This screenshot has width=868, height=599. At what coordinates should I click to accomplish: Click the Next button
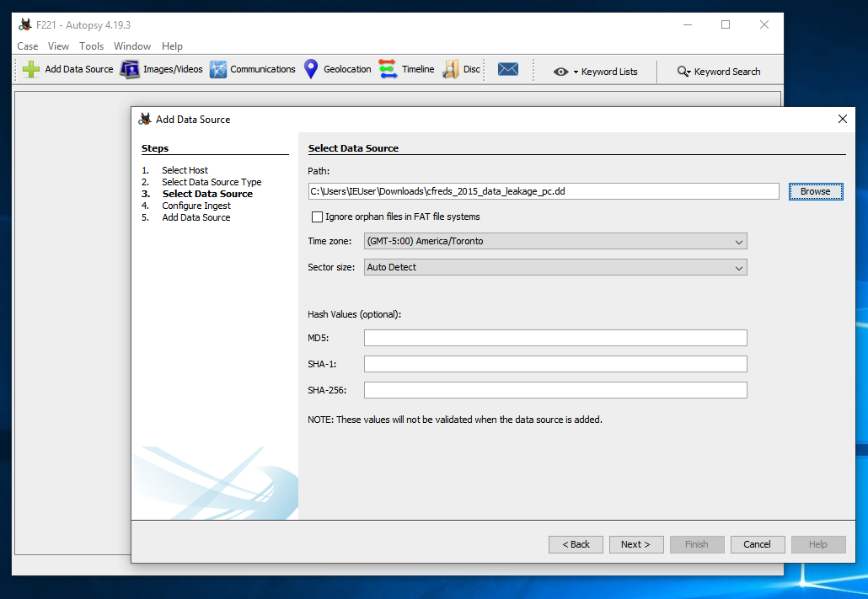click(636, 545)
